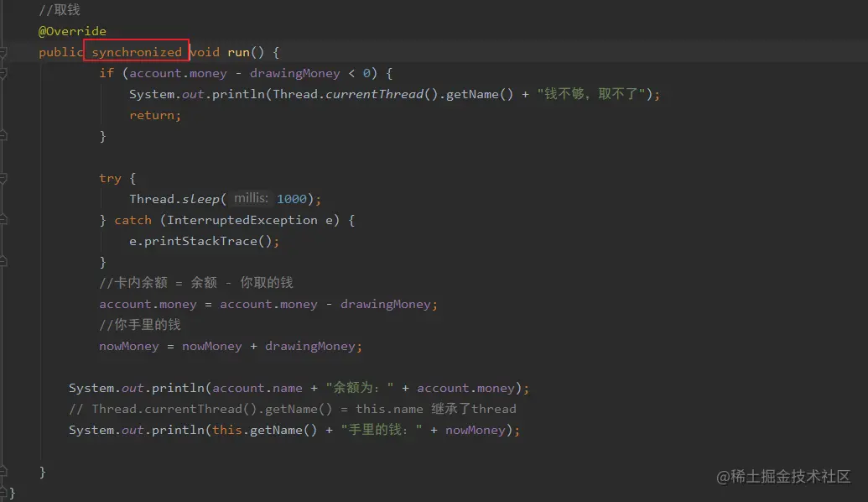Click drawingMoney in the if condition
Image resolution: width=868 pixels, height=502 pixels.
295,73
